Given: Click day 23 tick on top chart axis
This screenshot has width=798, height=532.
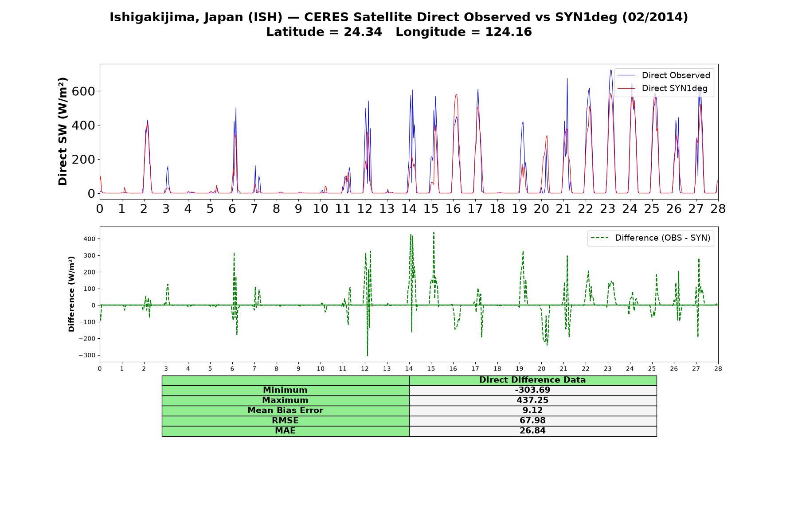Looking at the screenshot, I should click(607, 208).
